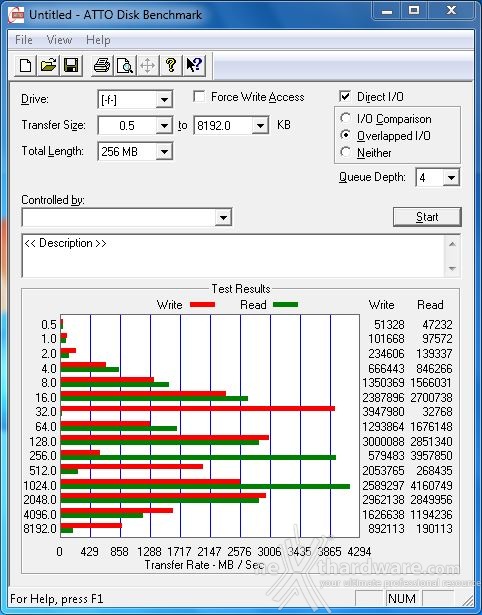Viewport: 482px width, 615px height.
Task: Click the red write bar for 32.0
Action: tap(198, 408)
